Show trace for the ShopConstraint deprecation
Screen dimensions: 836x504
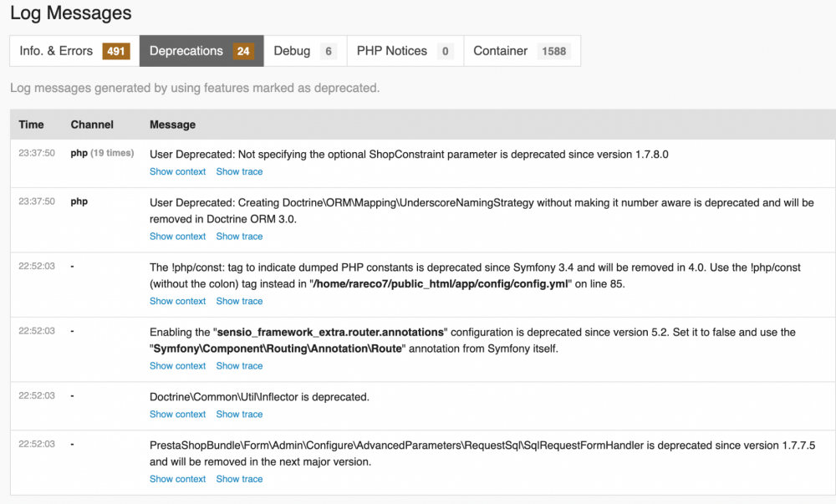239,171
